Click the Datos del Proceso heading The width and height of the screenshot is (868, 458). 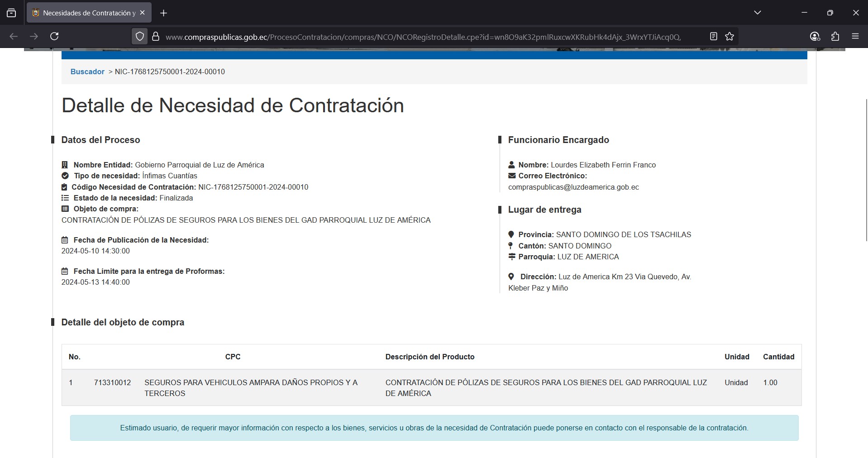pos(100,140)
